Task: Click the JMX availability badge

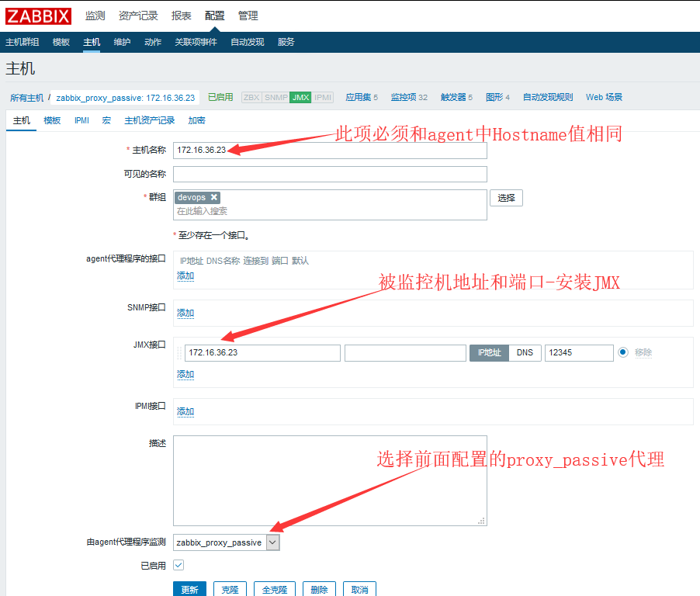Action: tap(300, 98)
